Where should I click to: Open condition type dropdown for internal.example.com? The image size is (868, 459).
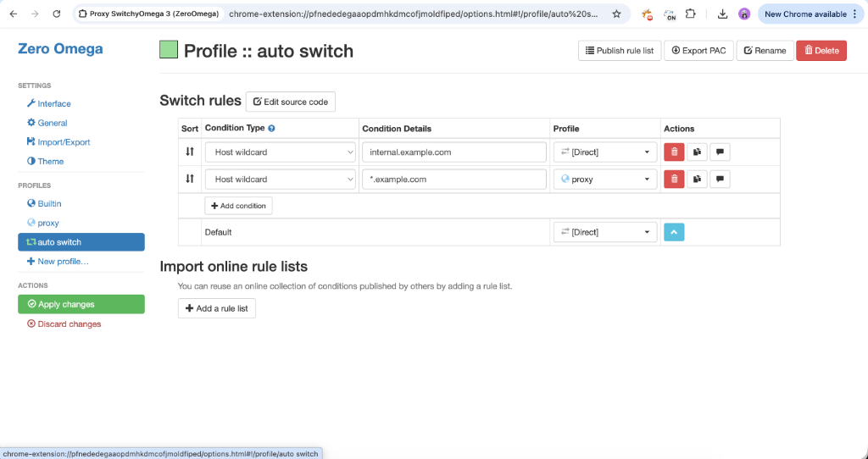click(280, 152)
